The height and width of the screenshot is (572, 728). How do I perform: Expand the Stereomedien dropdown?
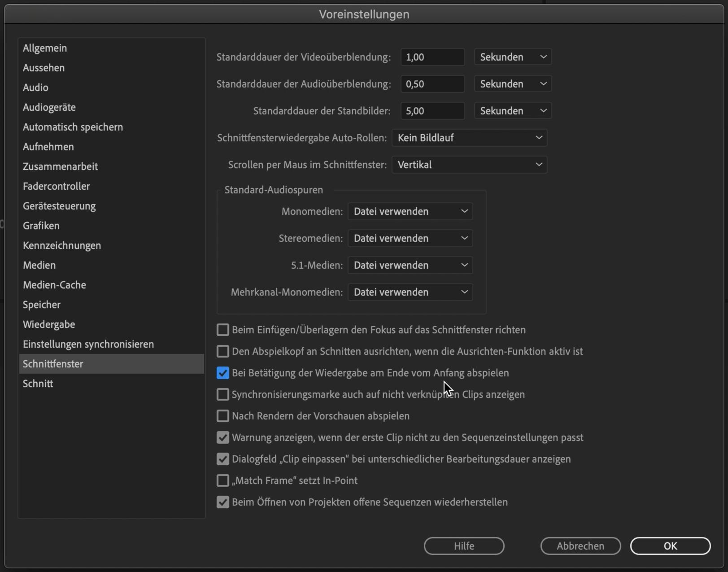[410, 238]
